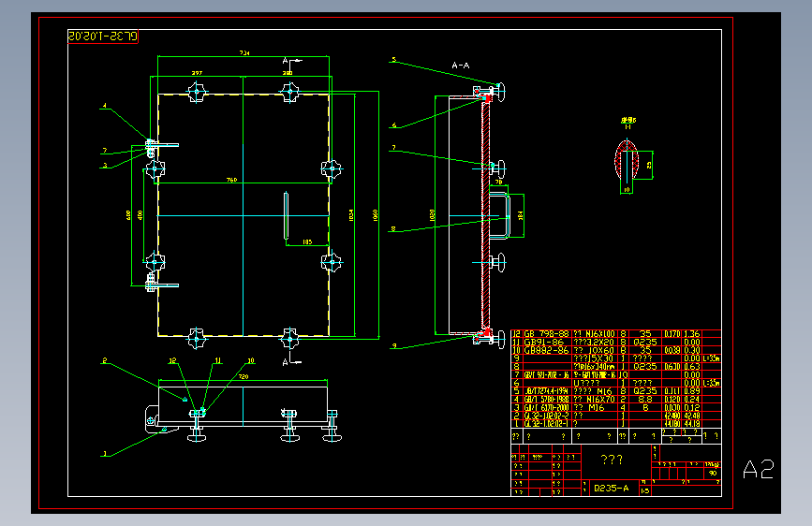Image resolution: width=812 pixels, height=526 pixels.
Task: Click the A2 sheet size label
Action: 758,470
